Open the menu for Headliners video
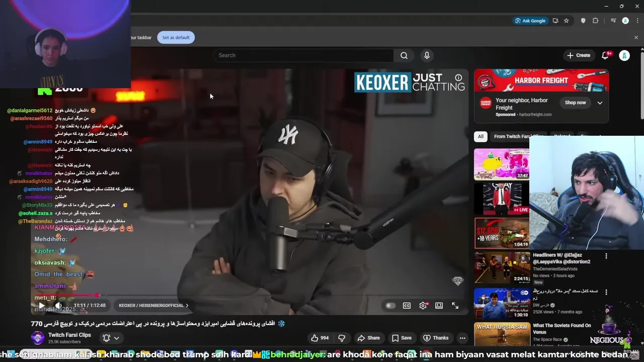644x362 pixels. pos(606,256)
